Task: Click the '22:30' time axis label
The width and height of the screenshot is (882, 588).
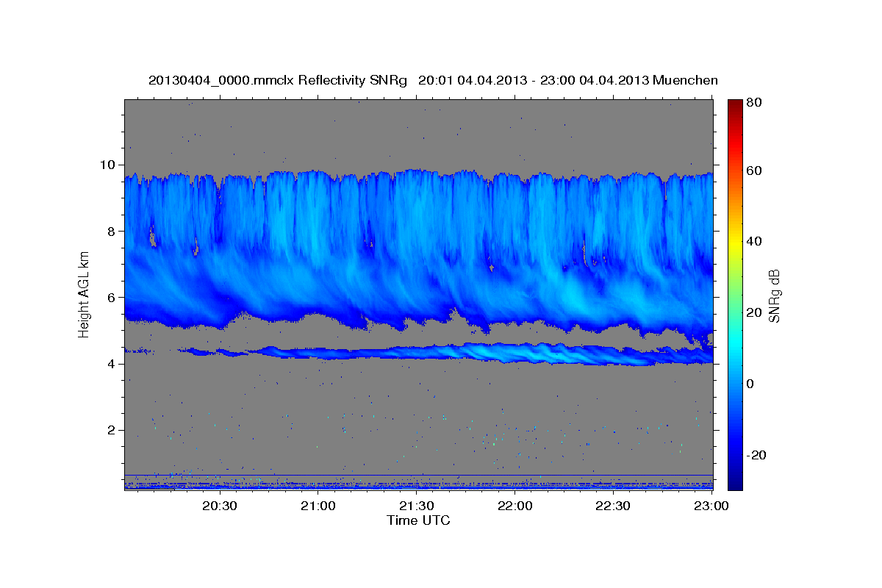Action: coord(614,506)
